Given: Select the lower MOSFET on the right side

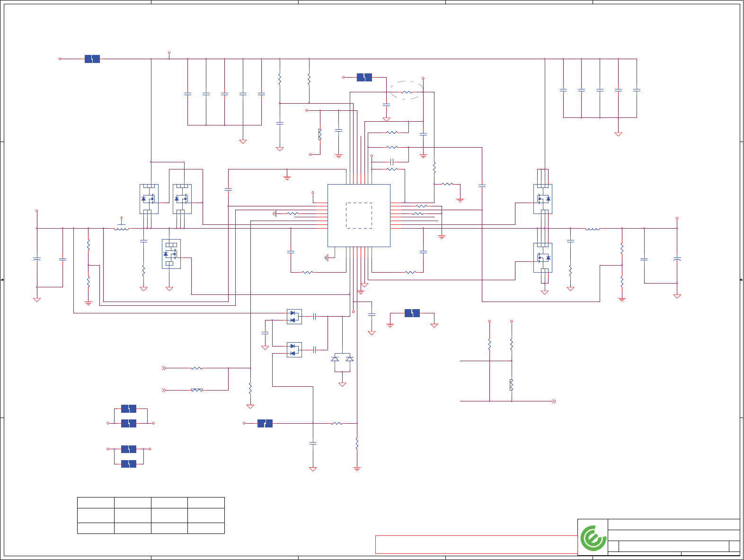Looking at the screenshot, I should (543, 258).
